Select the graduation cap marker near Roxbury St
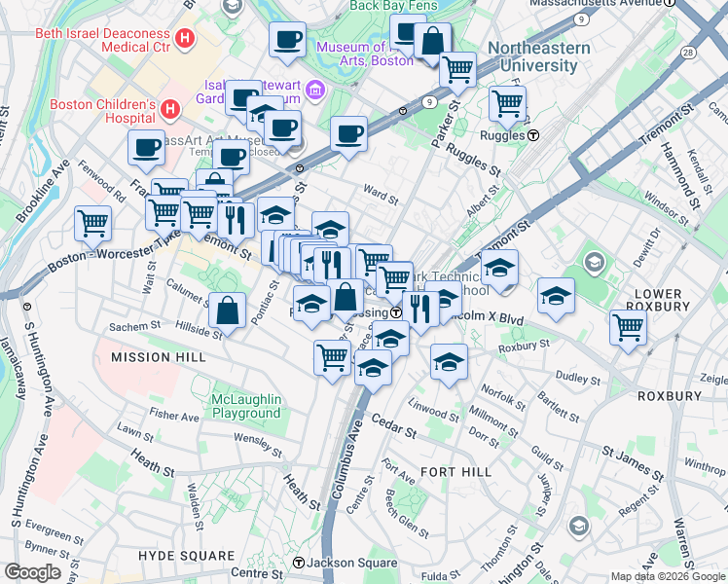 click(x=449, y=363)
